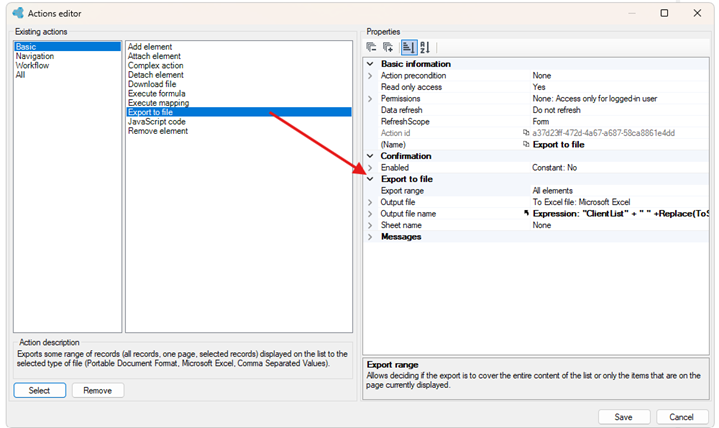Click the collapse all properties toolbar icon
The height and width of the screenshot is (428, 719).
click(371, 47)
